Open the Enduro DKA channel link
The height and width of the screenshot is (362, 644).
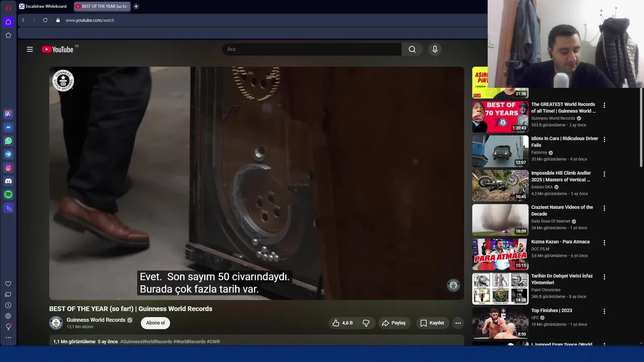(542, 187)
